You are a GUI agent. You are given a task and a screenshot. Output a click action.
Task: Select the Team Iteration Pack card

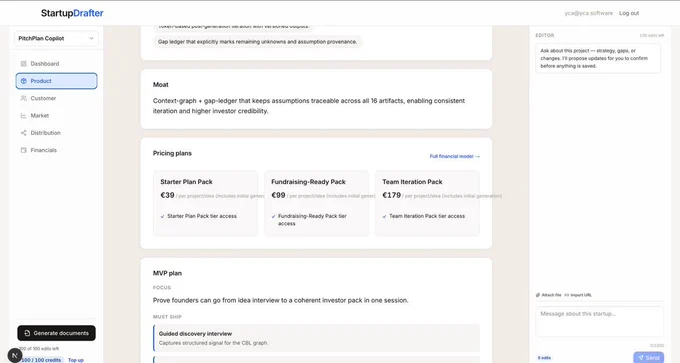(x=428, y=203)
